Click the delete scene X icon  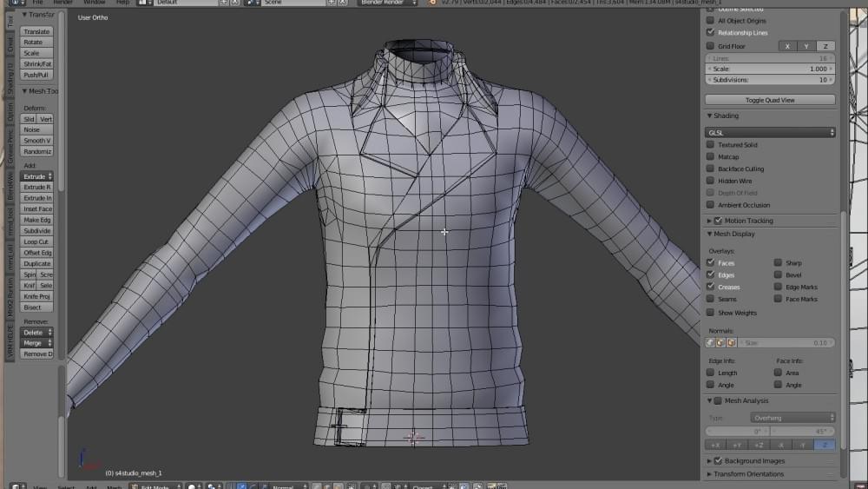coord(342,3)
